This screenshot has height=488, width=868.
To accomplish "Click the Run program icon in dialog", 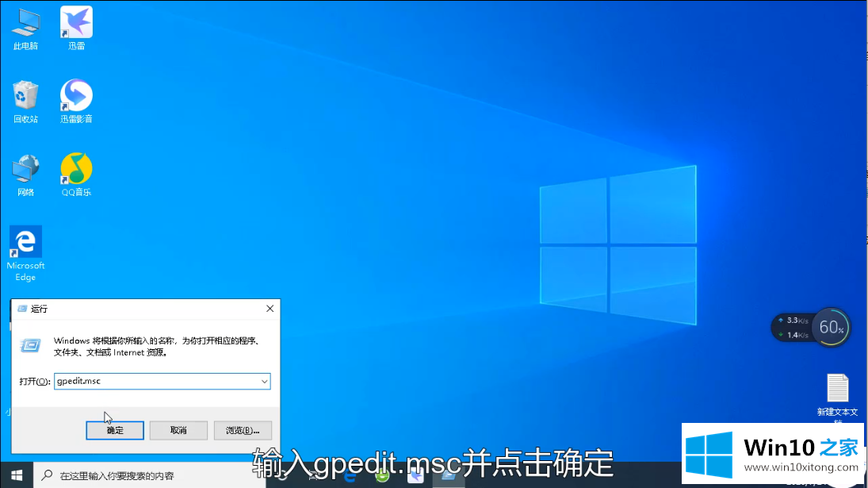I will (30, 346).
